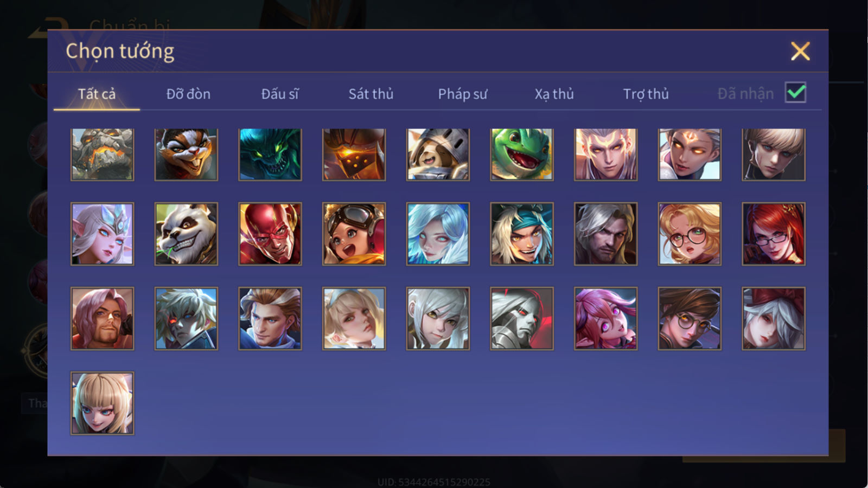Pick the dark teal monster hero

coord(270,154)
